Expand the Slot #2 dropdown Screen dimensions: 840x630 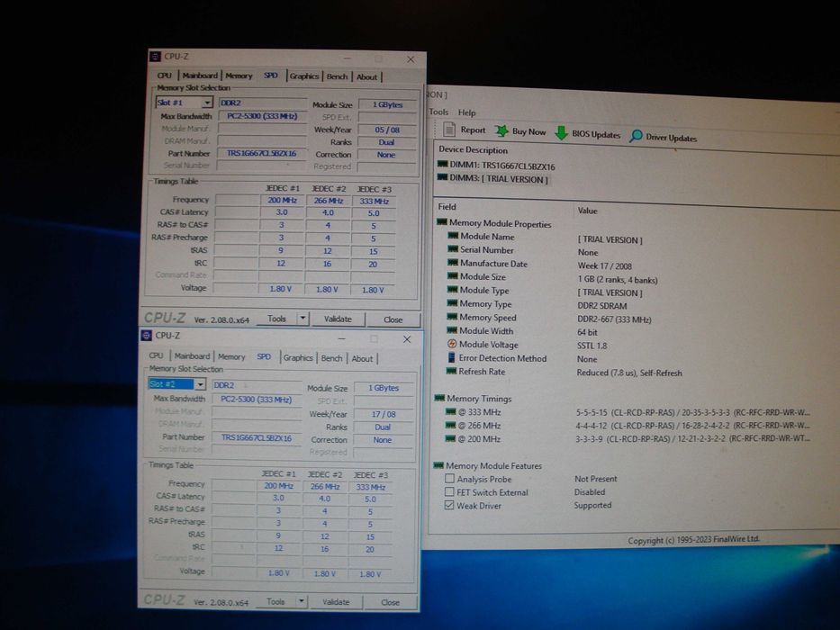point(200,384)
